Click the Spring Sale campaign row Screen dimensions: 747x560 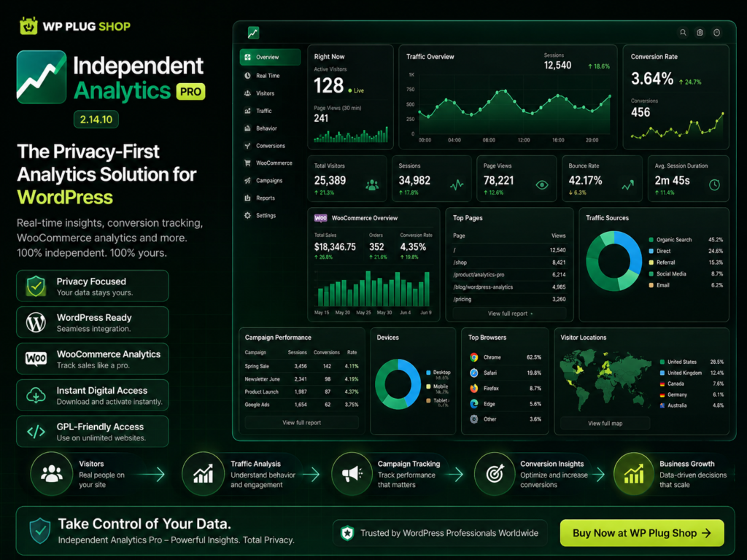301,366
